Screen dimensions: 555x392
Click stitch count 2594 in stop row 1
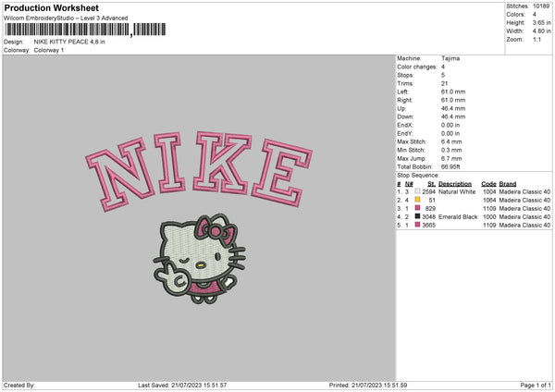428,191
